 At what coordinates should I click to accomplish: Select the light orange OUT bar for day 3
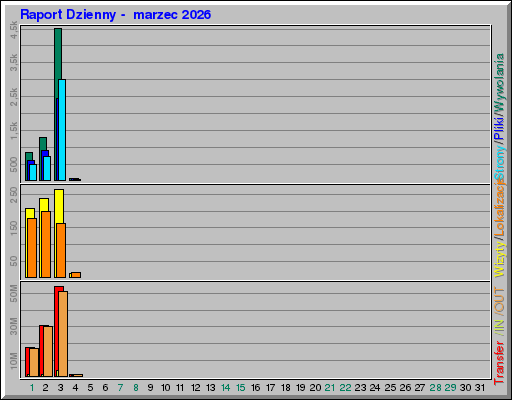pos(63,334)
